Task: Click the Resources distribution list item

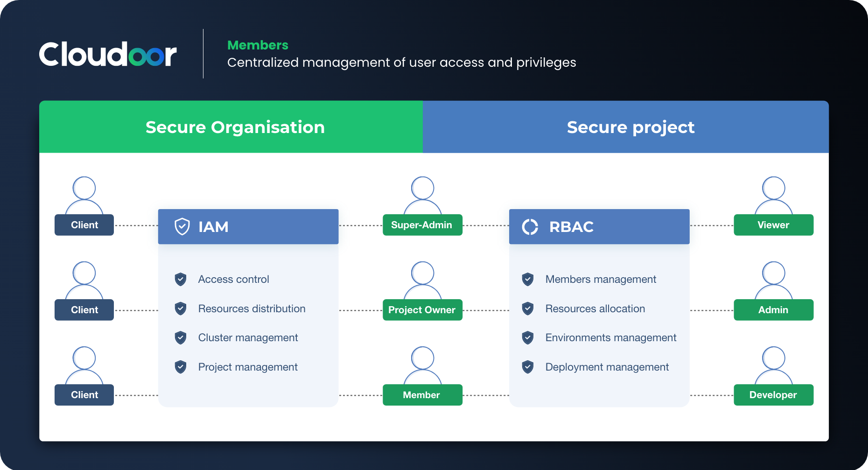Action: pos(240,309)
